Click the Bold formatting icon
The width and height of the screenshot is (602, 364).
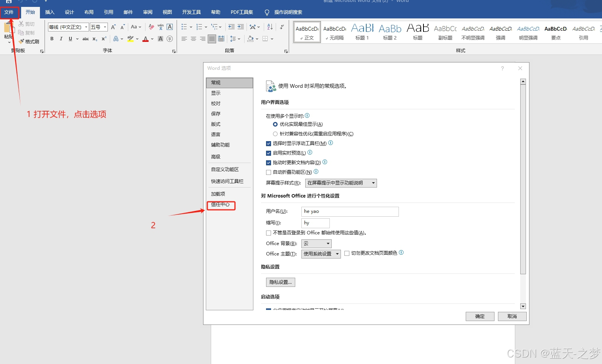click(x=52, y=39)
